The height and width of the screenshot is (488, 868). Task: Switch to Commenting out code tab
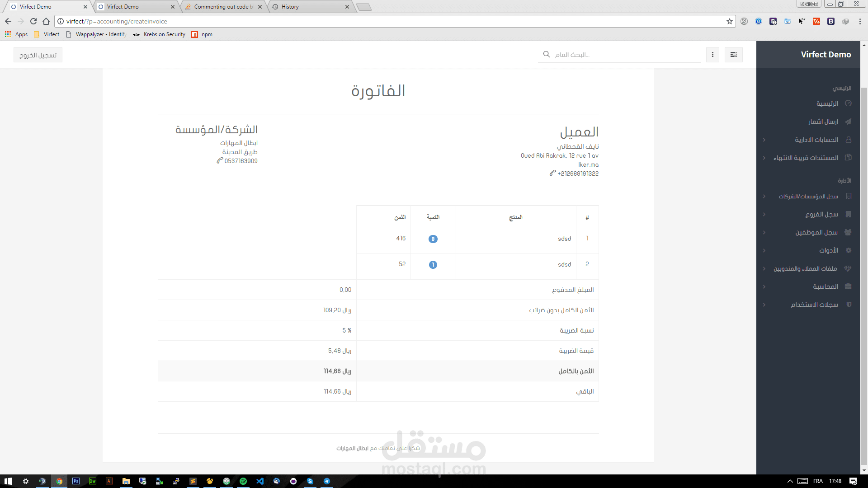223,7
